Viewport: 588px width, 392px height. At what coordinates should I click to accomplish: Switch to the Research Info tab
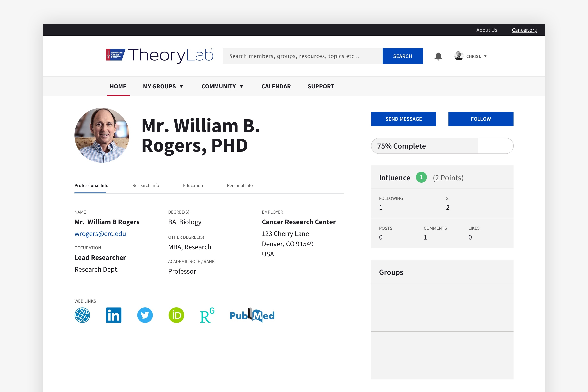(146, 185)
